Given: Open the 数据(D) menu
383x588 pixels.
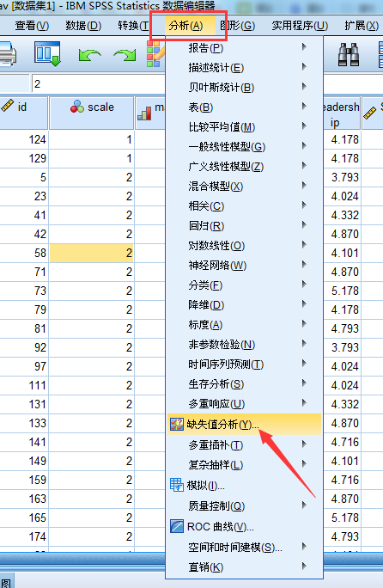Looking at the screenshot, I should click(83, 26).
